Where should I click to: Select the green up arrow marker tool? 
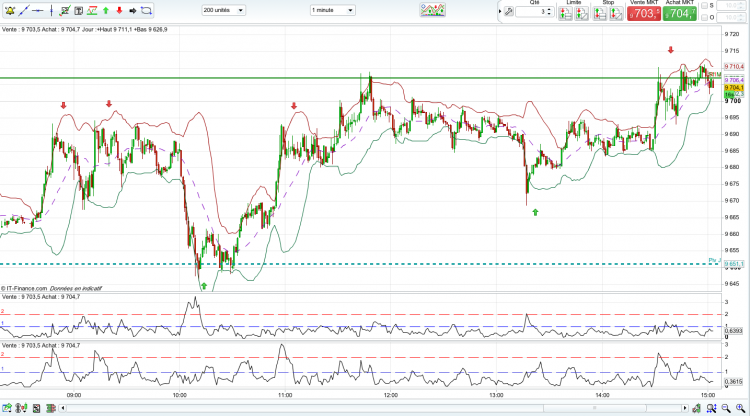click(x=106, y=10)
